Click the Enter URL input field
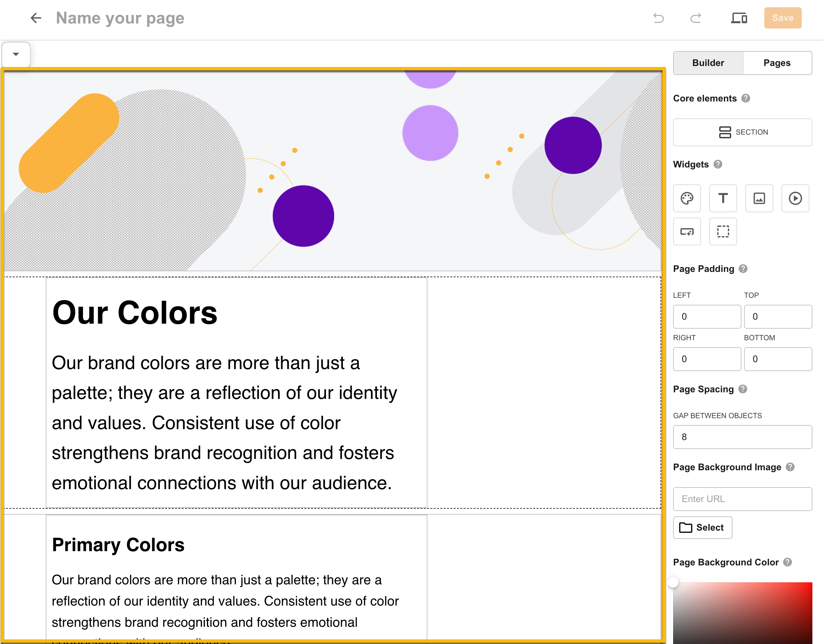 742,499
